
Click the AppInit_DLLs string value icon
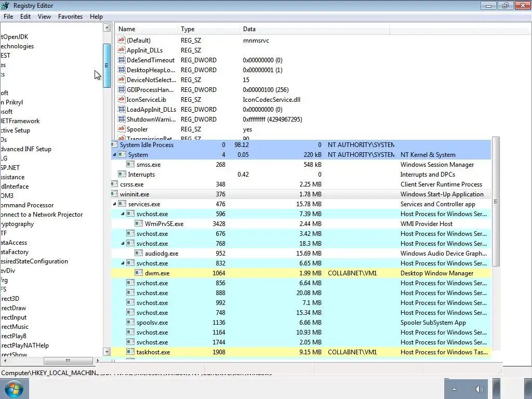click(122, 50)
